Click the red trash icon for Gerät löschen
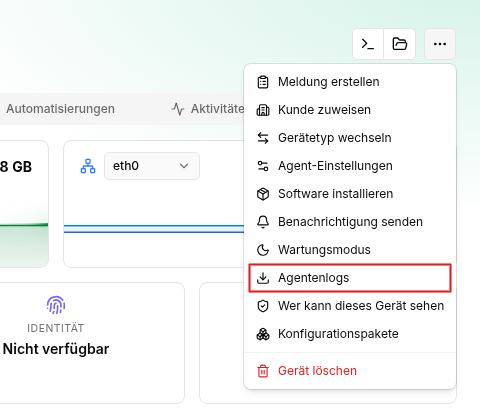This screenshot has width=480, height=416. [x=263, y=371]
